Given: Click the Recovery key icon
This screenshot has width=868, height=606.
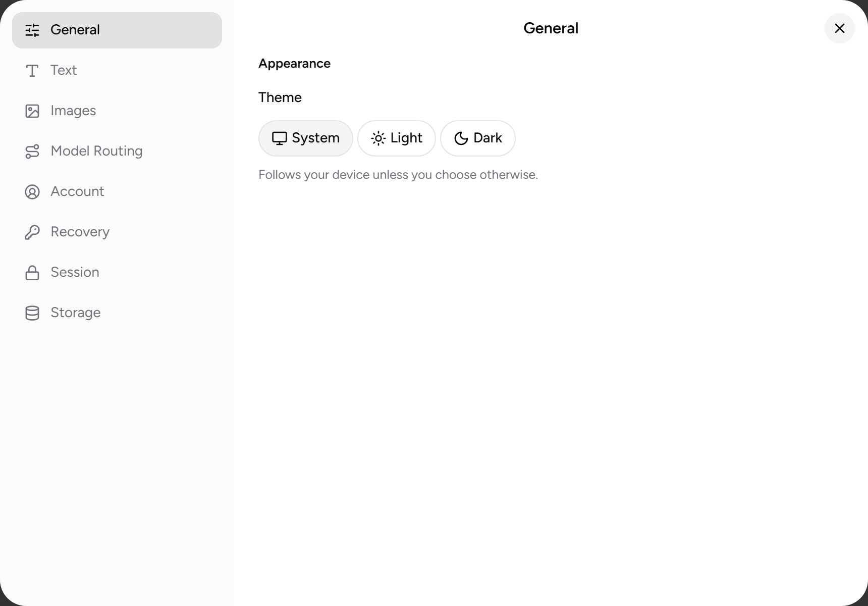Looking at the screenshot, I should click(x=32, y=232).
